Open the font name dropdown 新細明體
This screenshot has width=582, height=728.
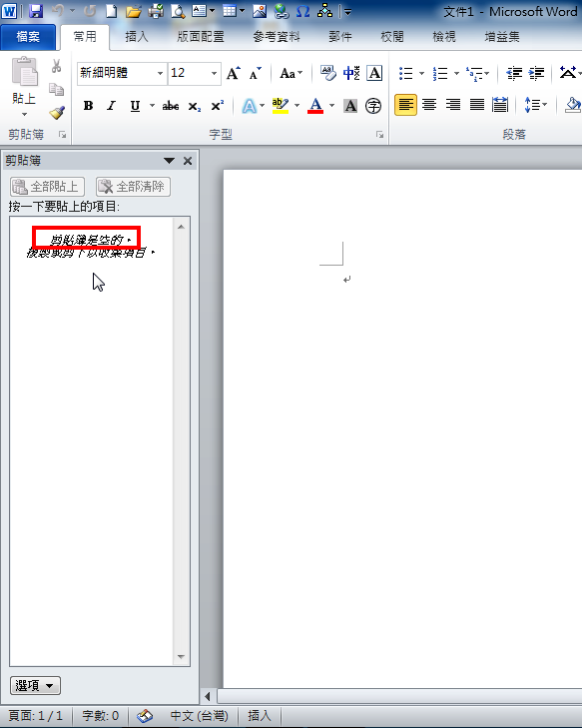[160, 73]
